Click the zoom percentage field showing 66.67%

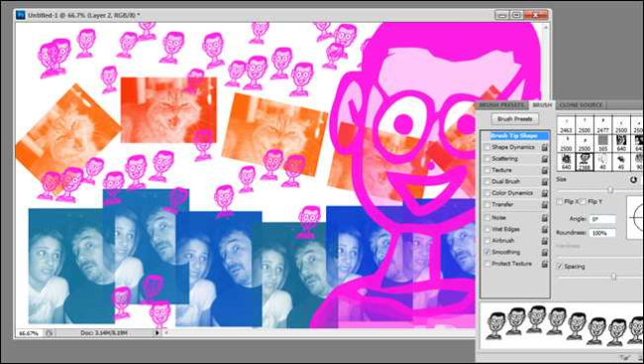[x=30, y=333]
